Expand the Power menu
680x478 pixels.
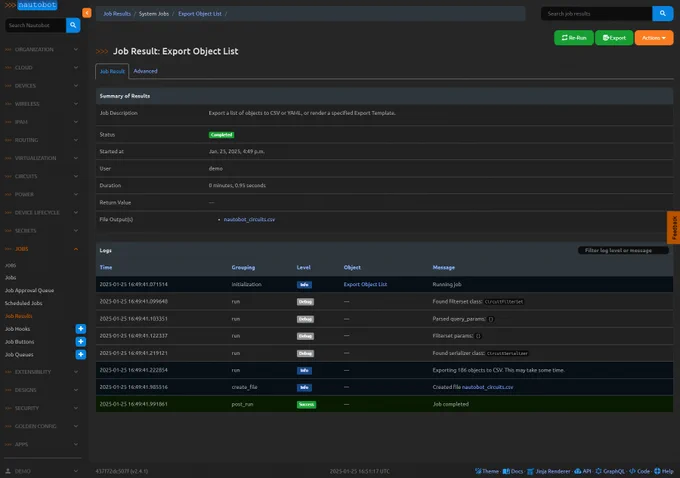[x=42, y=194]
